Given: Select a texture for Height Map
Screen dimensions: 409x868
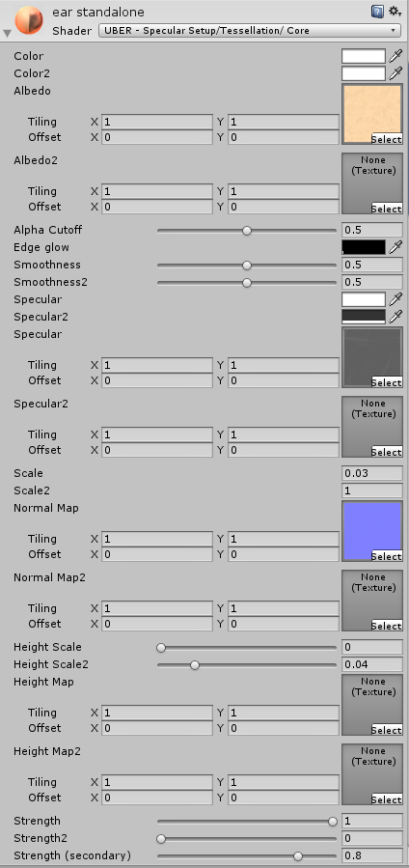Looking at the screenshot, I should [387, 730].
